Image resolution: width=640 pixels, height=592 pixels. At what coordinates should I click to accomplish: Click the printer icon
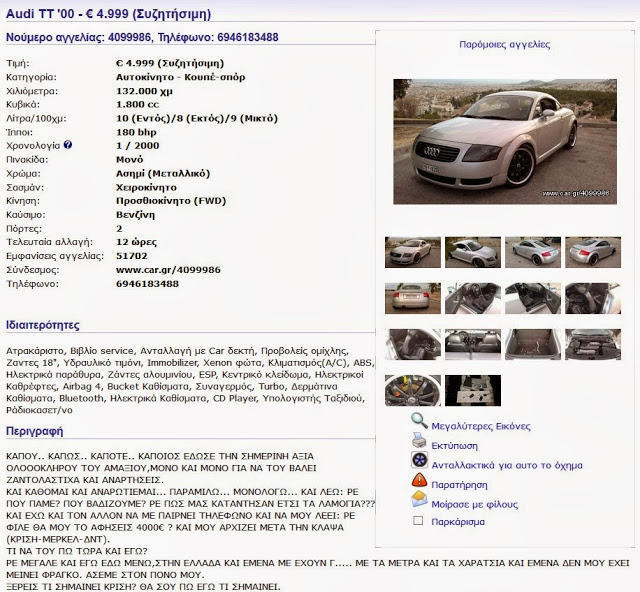pos(419,441)
